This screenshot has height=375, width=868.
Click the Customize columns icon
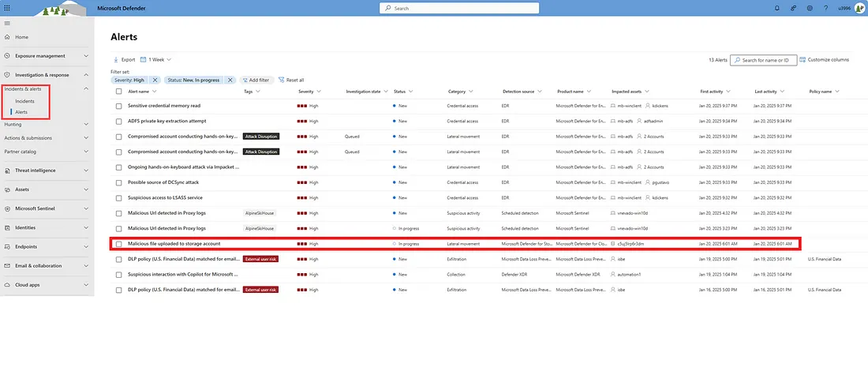803,59
